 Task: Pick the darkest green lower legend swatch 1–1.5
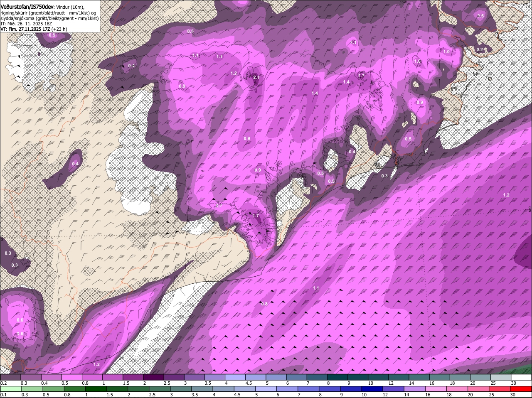96,389
